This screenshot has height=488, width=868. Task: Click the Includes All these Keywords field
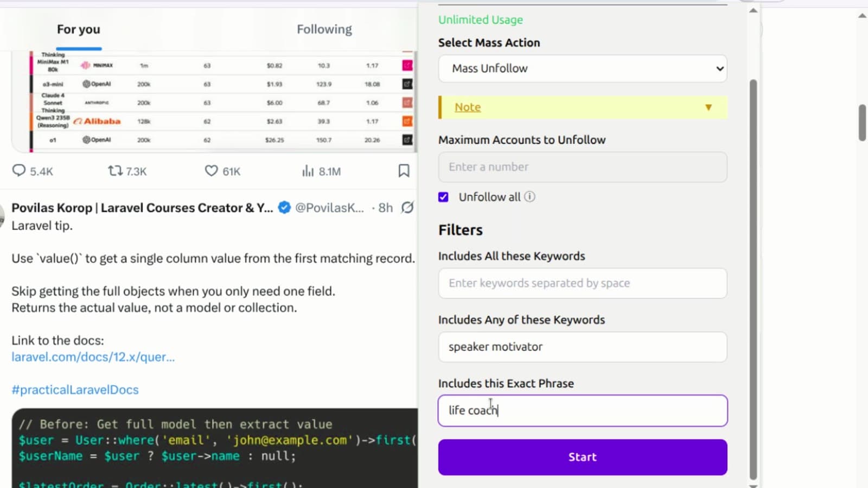pyautogui.click(x=583, y=283)
